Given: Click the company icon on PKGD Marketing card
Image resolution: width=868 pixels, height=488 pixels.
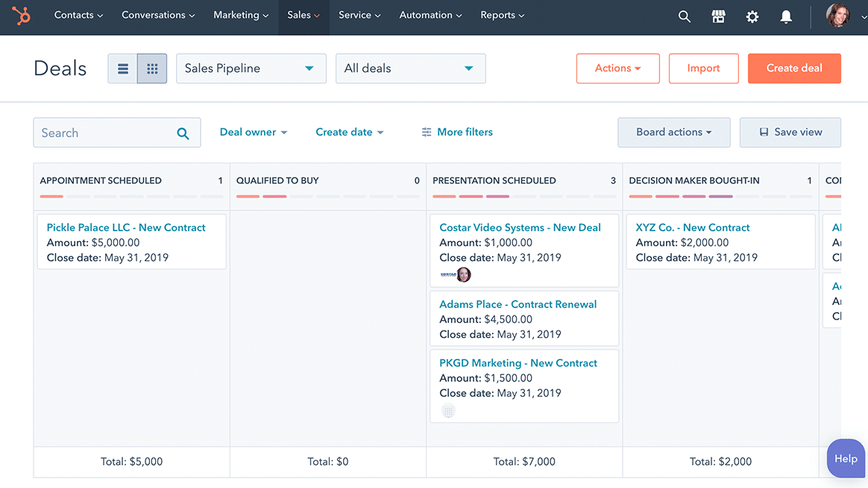Looking at the screenshot, I should tap(448, 410).
